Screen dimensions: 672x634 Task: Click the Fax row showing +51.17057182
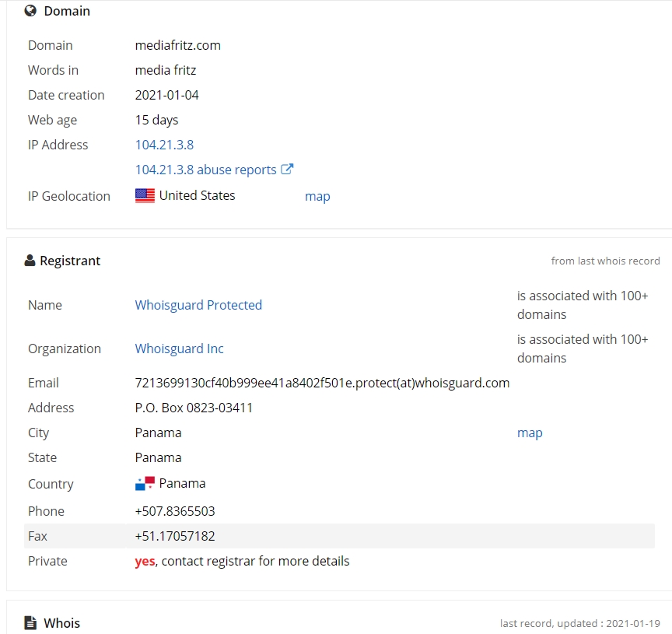(x=339, y=536)
